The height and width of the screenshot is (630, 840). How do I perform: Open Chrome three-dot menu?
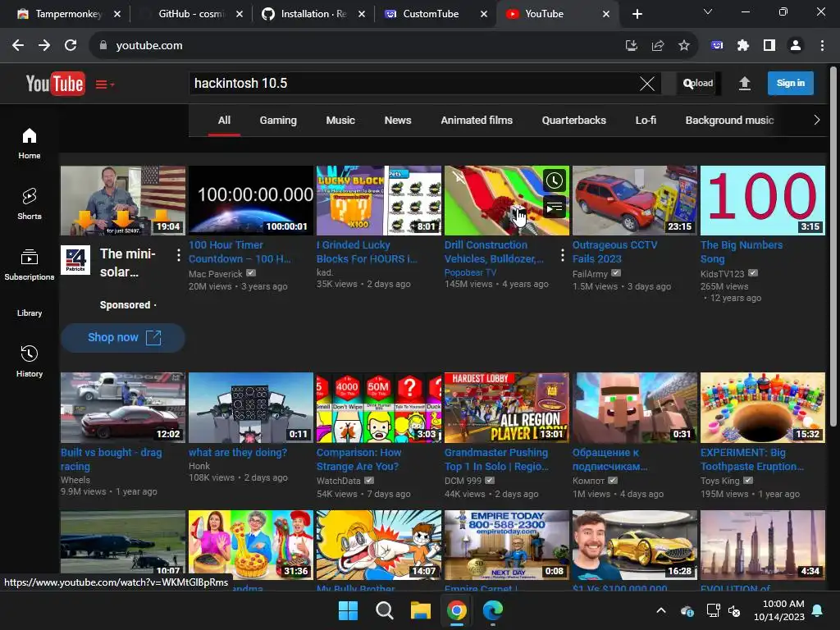click(x=822, y=46)
